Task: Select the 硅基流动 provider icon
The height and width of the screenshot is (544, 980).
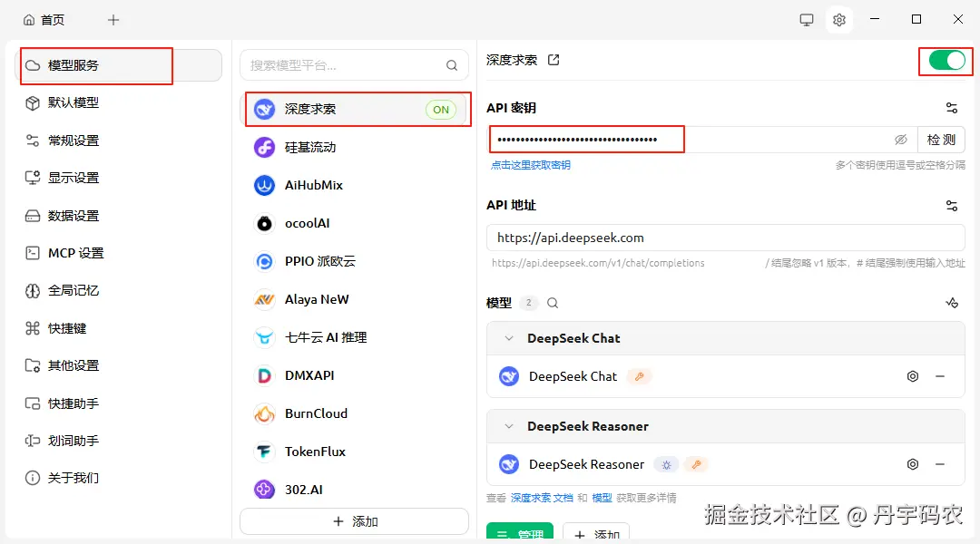Action: point(262,147)
